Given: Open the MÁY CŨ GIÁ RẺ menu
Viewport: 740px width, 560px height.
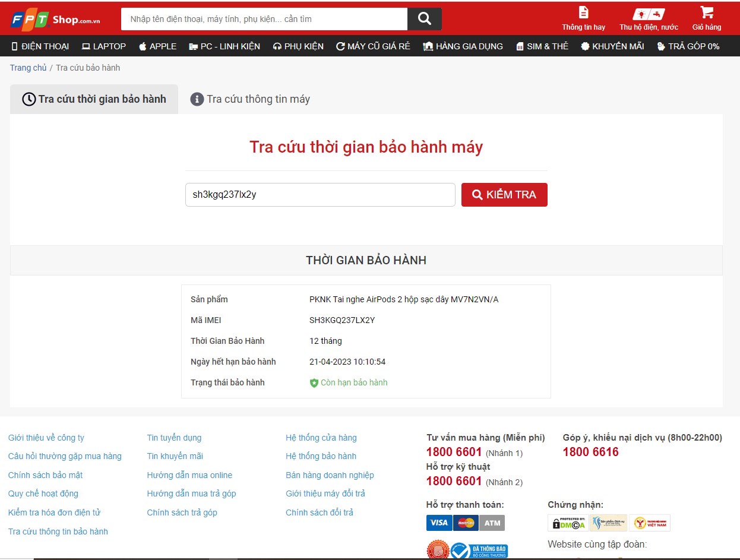Looking at the screenshot, I should tap(373, 46).
